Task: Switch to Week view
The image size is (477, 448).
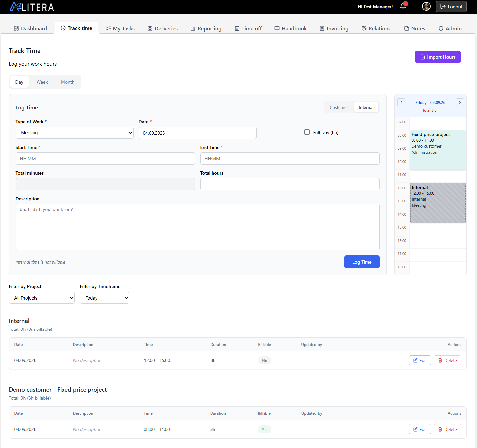Action: (42, 82)
